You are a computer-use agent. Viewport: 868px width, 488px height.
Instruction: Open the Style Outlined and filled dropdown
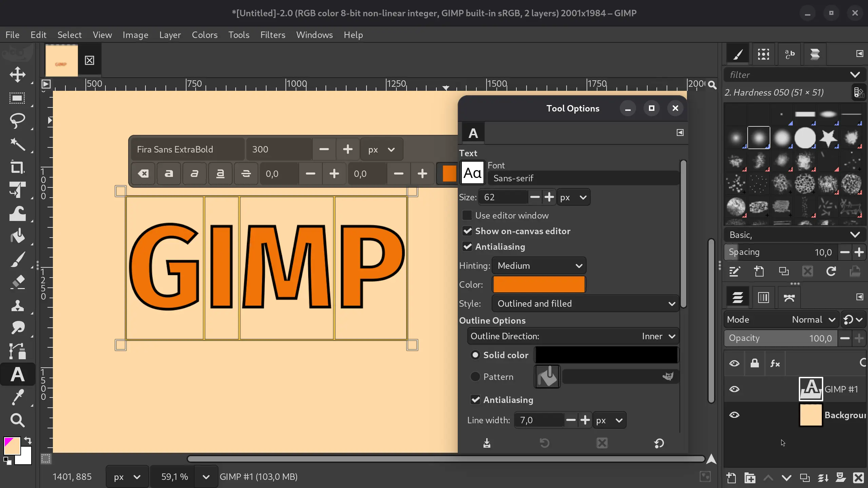pos(586,304)
